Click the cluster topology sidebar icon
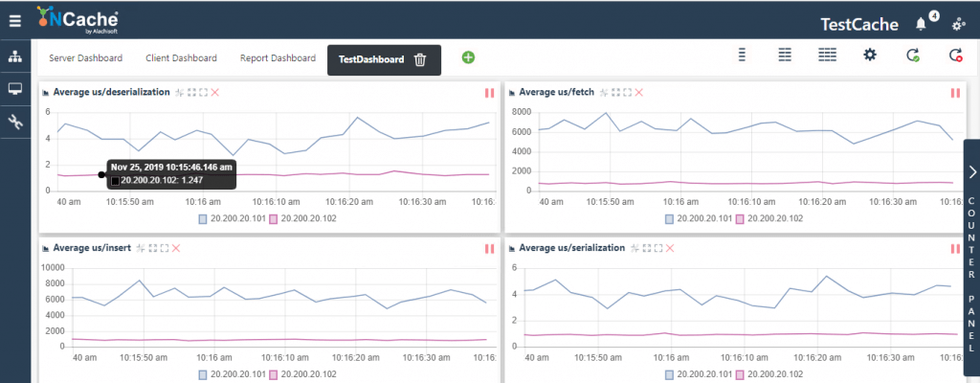Viewport: 980px width, 383px height. pos(14,57)
